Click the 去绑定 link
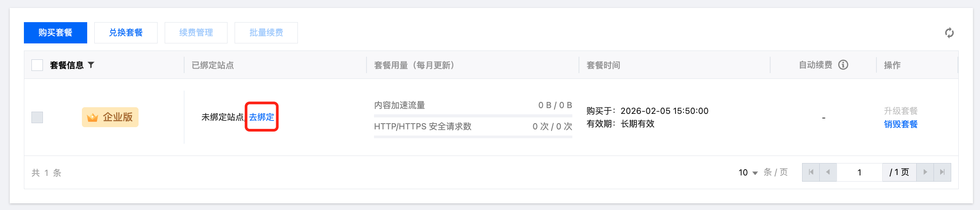This screenshot has height=210, width=980. point(262,117)
